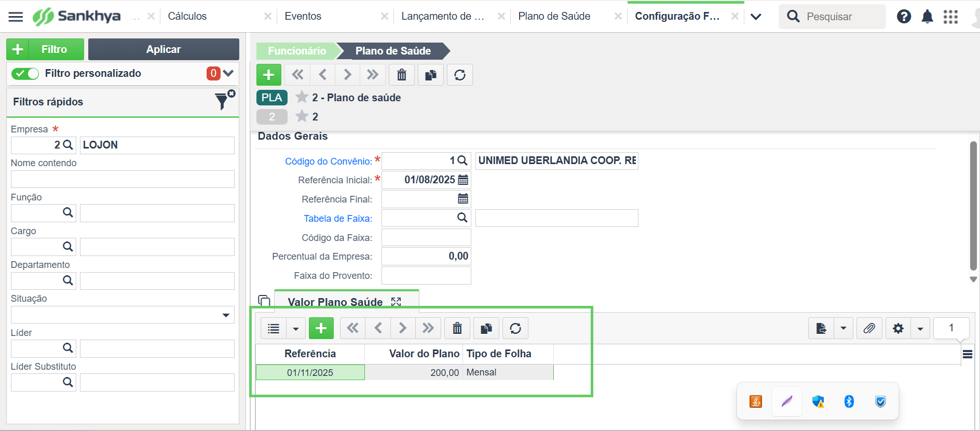The image size is (980, 431).
Task: Switch to the Cálculos tab
Action: click(187, 16)
